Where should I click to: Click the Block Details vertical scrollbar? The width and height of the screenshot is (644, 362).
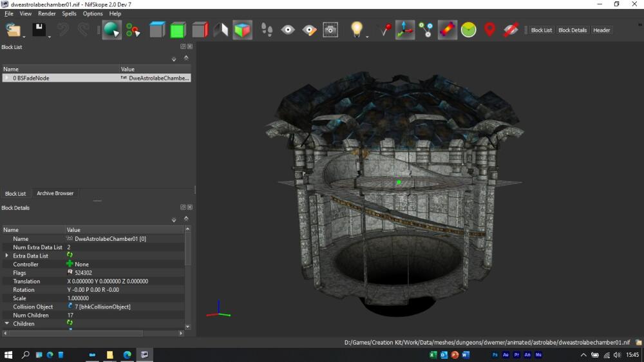187,249
